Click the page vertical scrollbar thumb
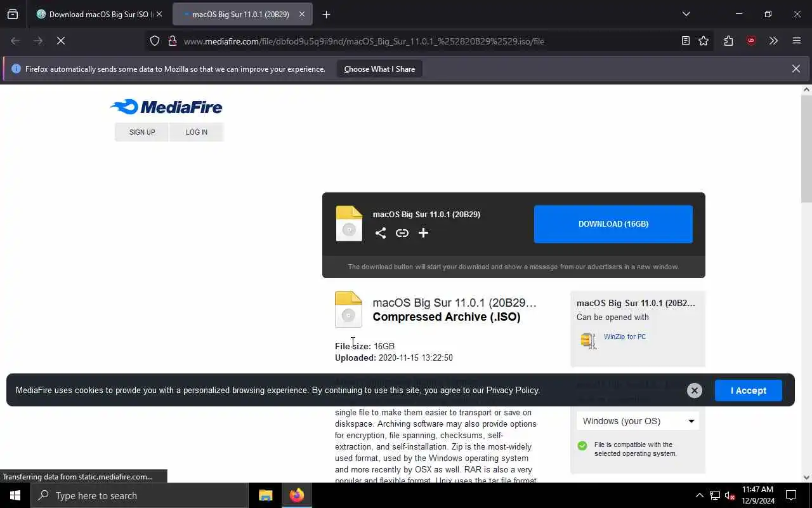 coord(806,149)
